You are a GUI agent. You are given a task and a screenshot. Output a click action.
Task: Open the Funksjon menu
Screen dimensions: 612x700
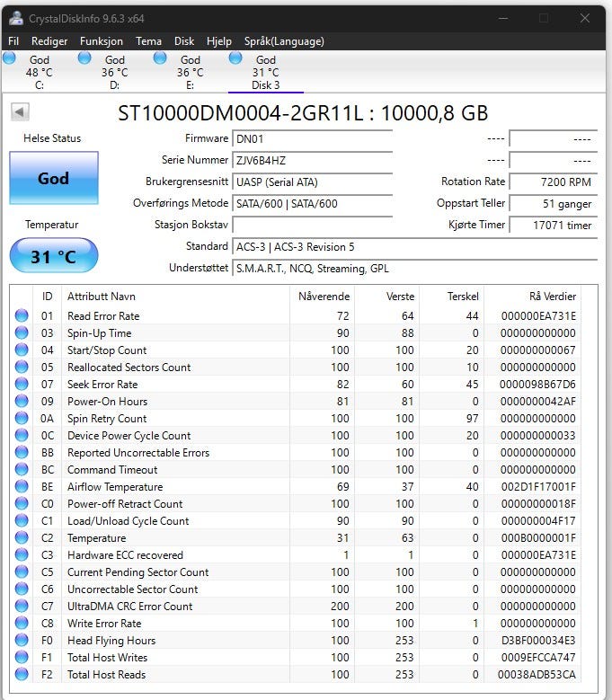tap(101, 41)
